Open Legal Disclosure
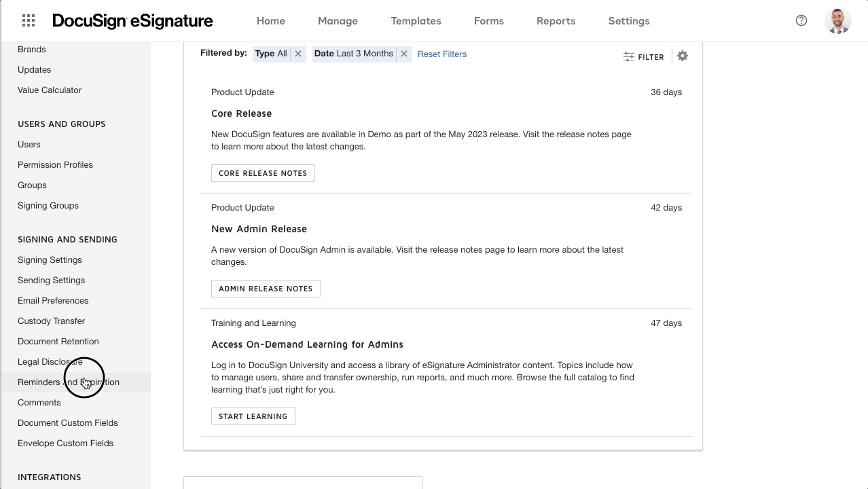 pyautogui.click(x=50, y=362)
